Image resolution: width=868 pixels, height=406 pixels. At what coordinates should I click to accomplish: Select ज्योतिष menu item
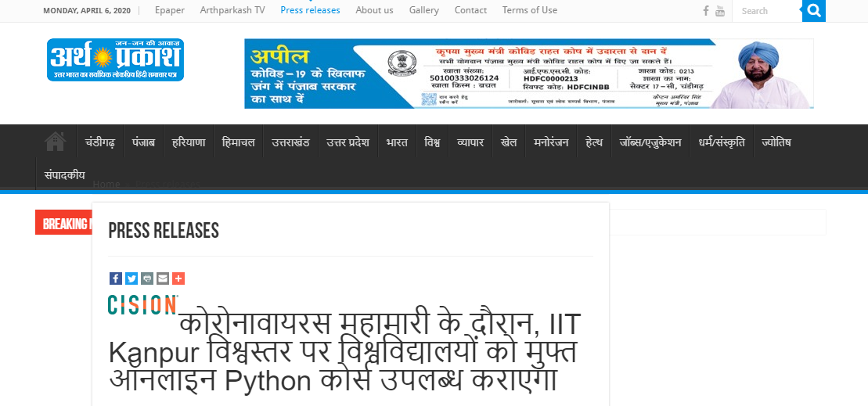776,142
